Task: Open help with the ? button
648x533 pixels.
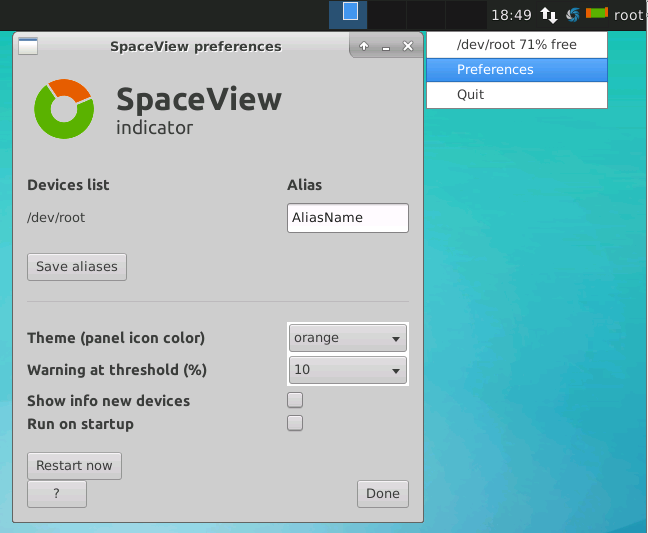Action: (x=57, y=494)
